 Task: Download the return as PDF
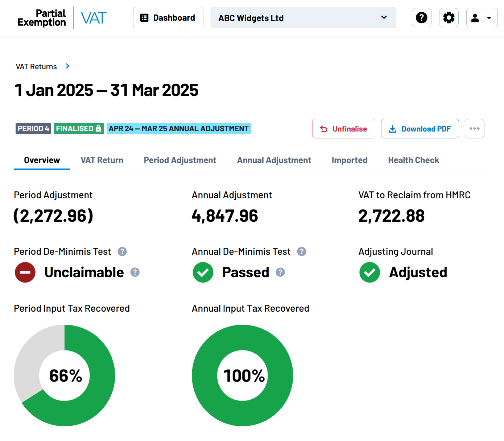(x=420, y=129)
